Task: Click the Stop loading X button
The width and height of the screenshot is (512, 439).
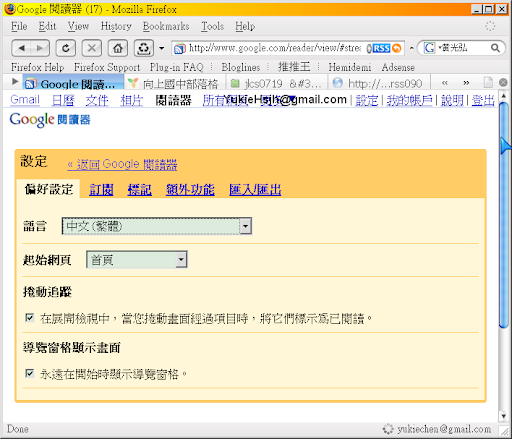Action: click(x=92, y=49)
